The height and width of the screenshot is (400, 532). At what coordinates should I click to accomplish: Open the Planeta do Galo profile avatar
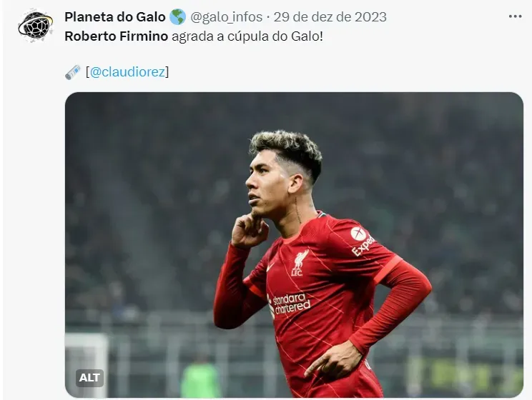[36, 26]
